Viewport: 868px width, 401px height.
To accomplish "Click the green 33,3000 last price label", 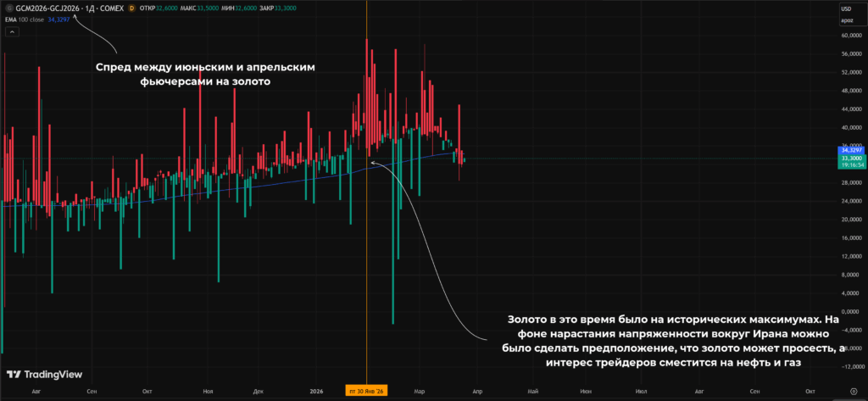I will [x=851, y=158].
